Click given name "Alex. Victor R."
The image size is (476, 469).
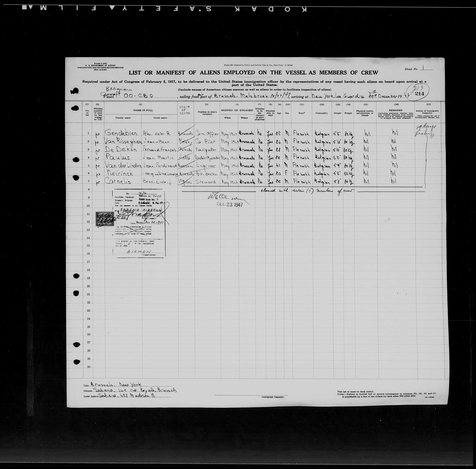coord(157,133)
